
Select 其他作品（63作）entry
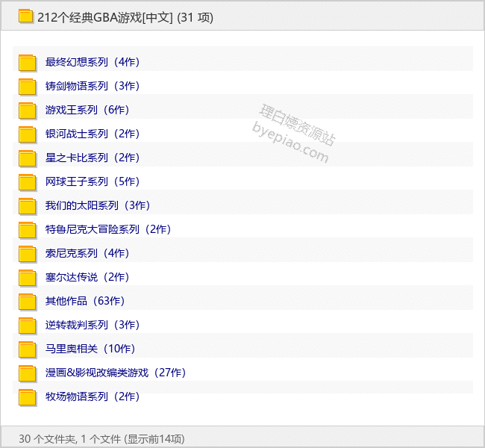tap(85, 301)
